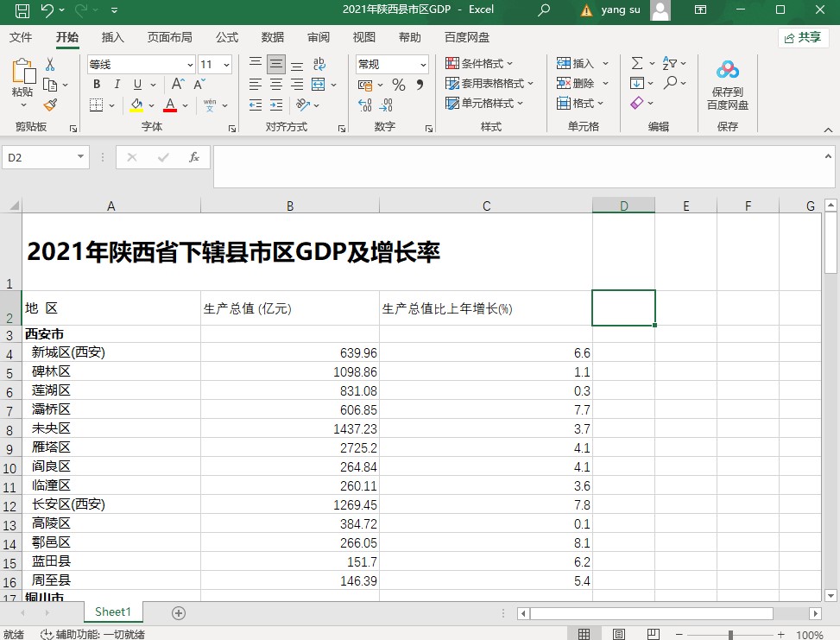Click the add new sheet plus icon

179,612
